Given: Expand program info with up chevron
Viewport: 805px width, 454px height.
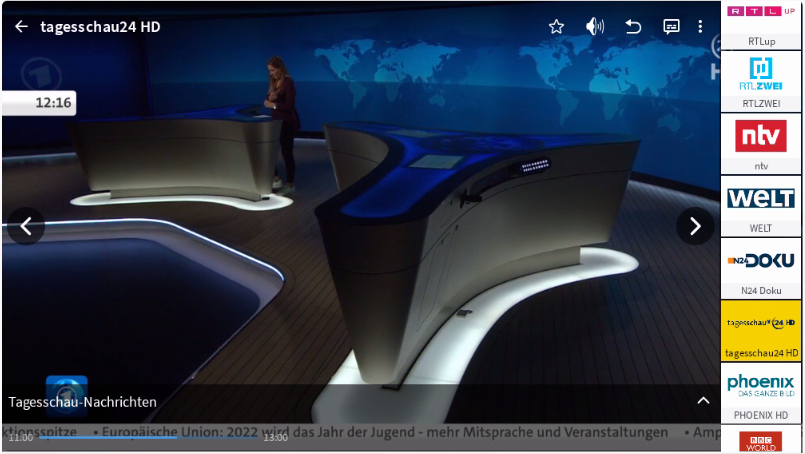Looking at the screenshot, I should (x=703, y=401).
